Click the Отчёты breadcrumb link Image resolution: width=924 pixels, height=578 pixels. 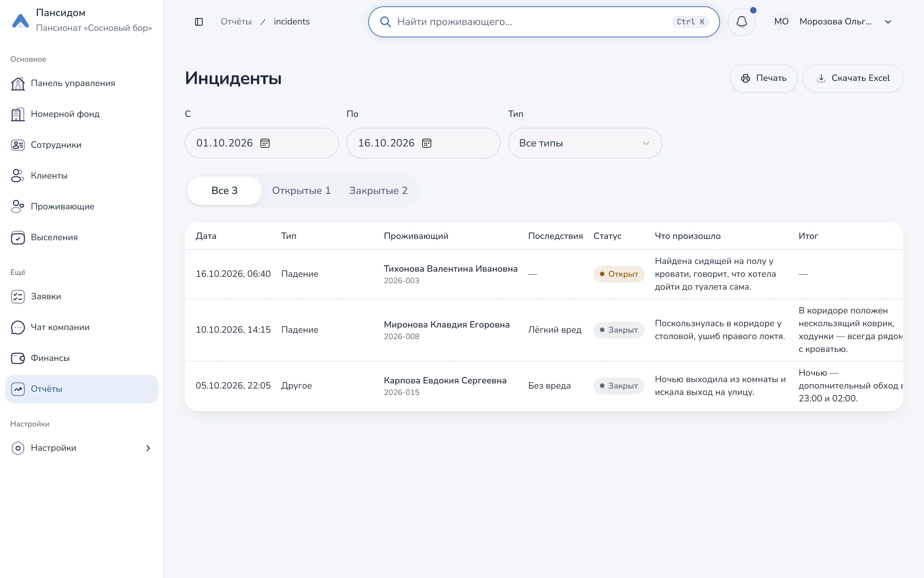tap(236, 22)
